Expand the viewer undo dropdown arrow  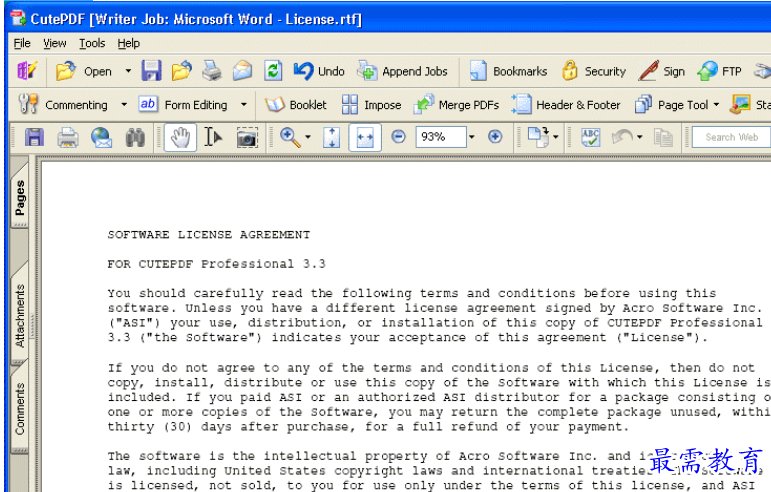point(639,137)
